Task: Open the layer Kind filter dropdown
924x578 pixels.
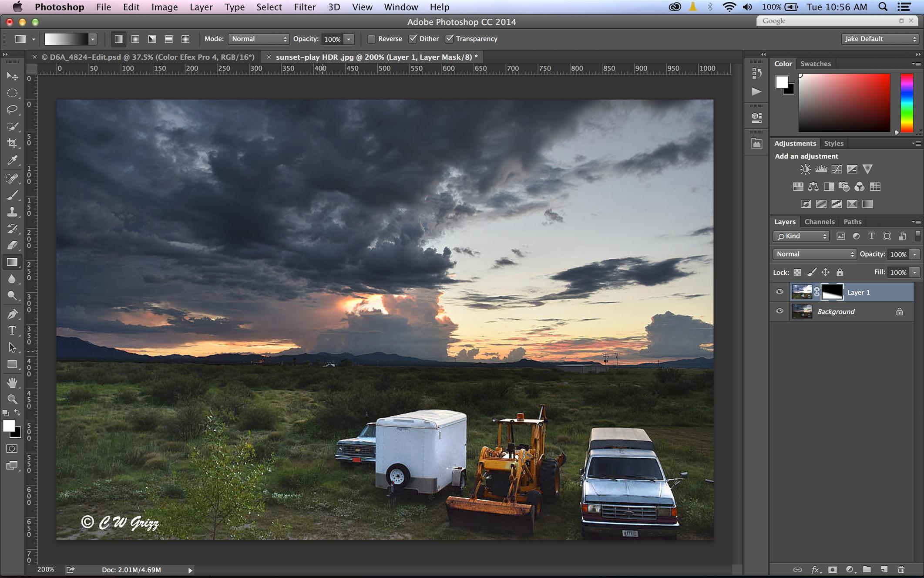Action: tap(802, 236)
